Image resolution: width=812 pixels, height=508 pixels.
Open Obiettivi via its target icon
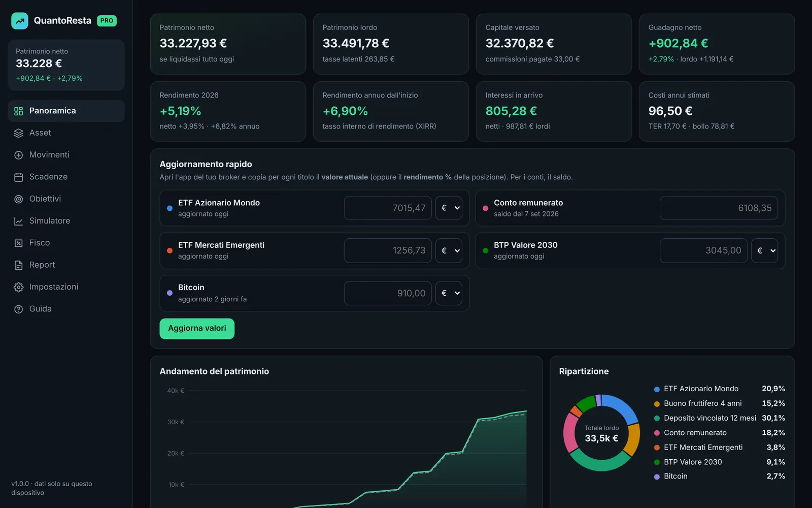(19, 199)
